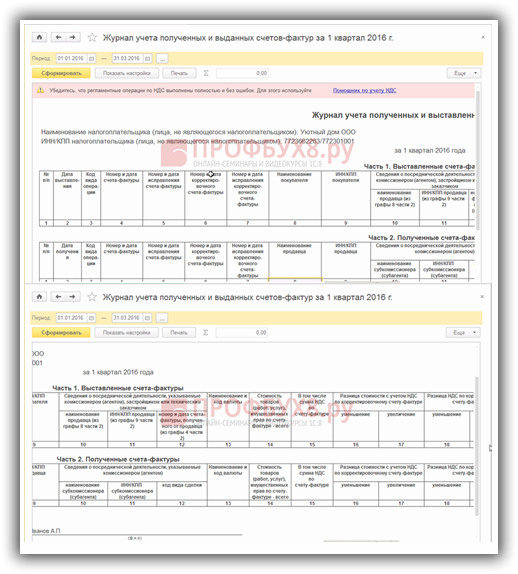Viewport: 518px width, 574px height.
Task: Click Печать button in lower window
Action: (179, 332)
